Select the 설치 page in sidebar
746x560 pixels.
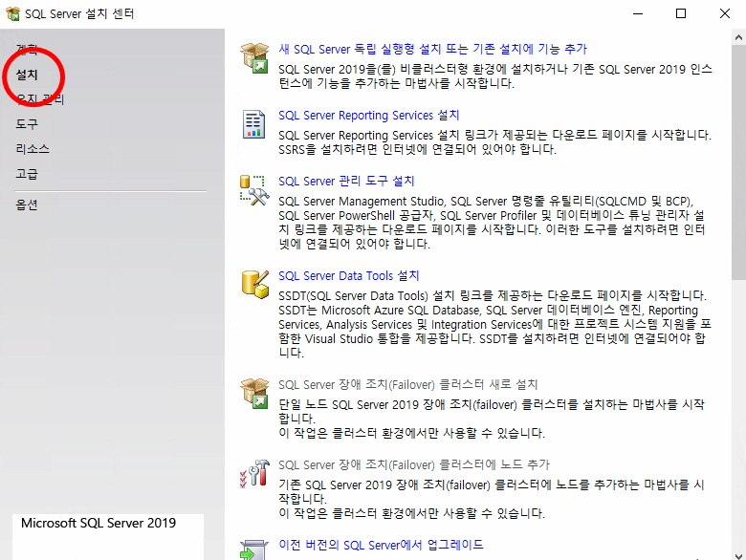[26, 75]
